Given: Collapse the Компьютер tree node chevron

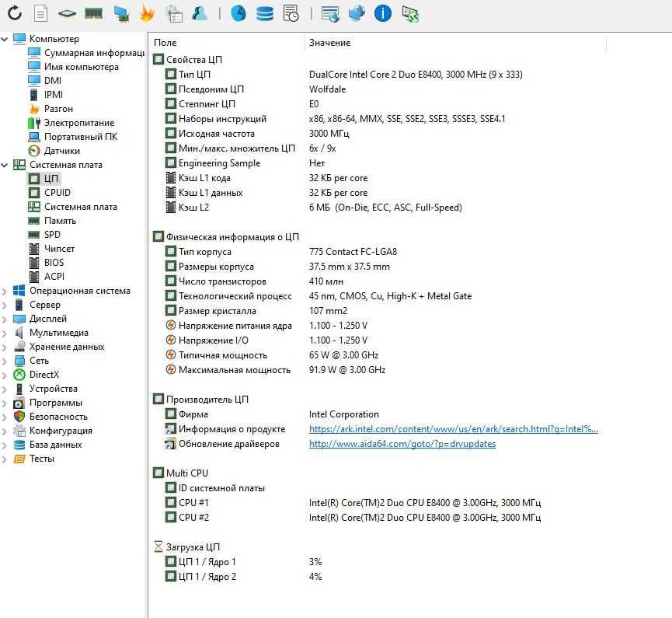Looking at the screenshot, I should click(x=5, y=39).
